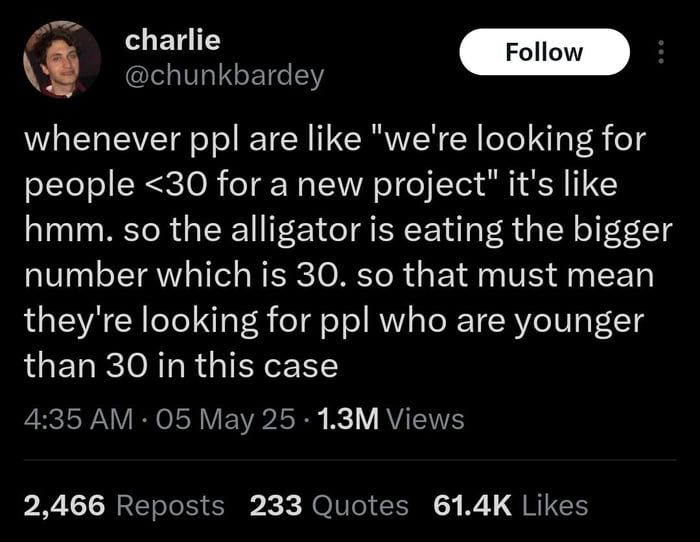Show the 61.4K like count number
This screenshot has height=542, width=700.
pyautogui.click(x=474, y=506)
